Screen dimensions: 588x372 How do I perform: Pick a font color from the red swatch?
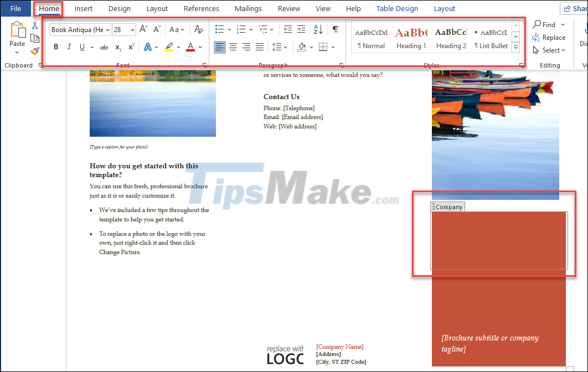tap(191, 46)
